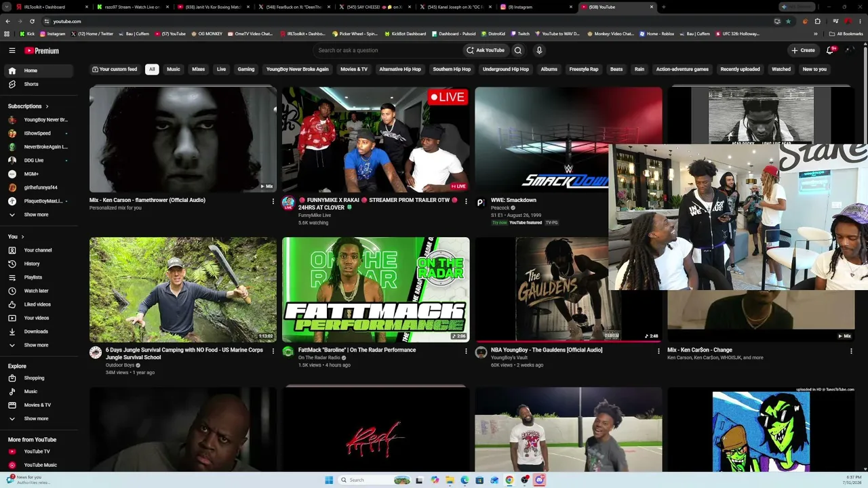Viewport: 868px width, 488px height.
Task: Expand the You section arrow
Action: pos(22,237)
